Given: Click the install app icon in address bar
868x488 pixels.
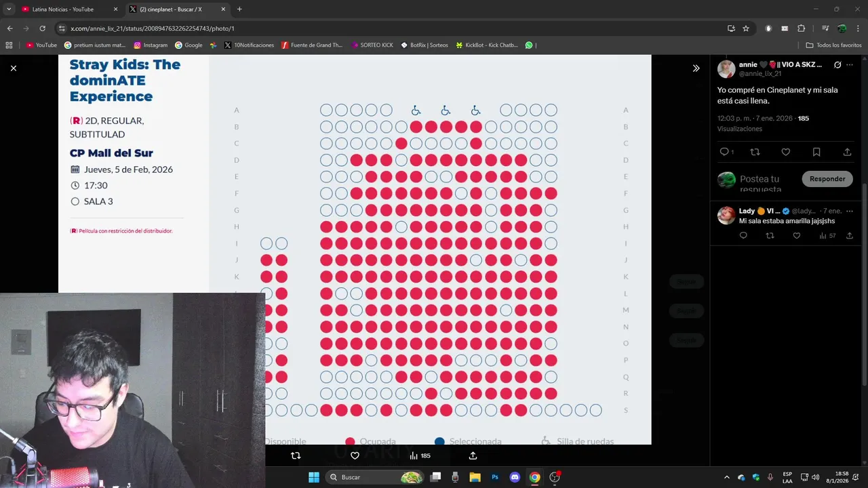Looking at the screenshot, I should [731, 28].
